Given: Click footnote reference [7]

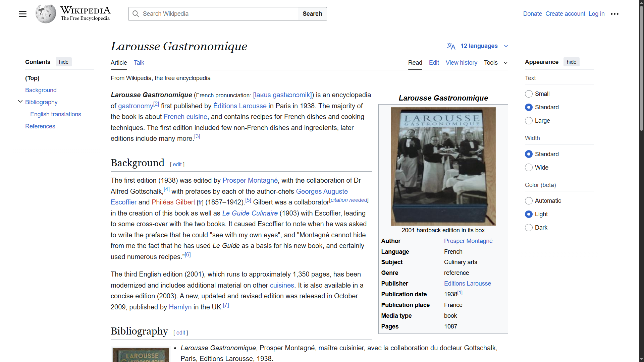Looking at the screenshot, I should (226, 305).
